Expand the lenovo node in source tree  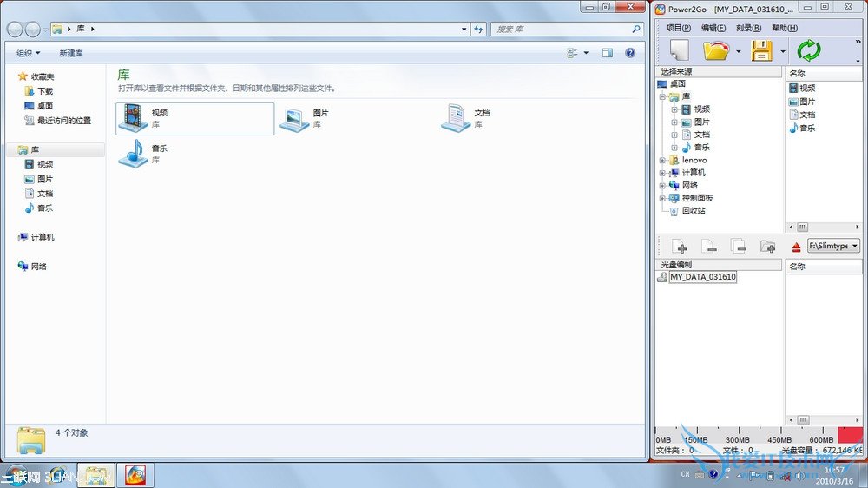point(663,160)
